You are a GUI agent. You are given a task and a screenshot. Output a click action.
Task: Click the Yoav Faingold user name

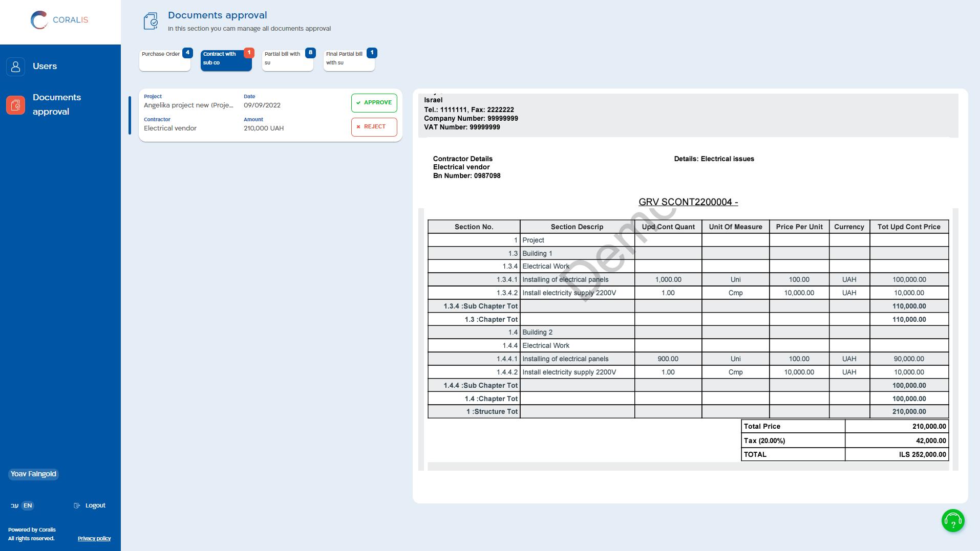[x=33, y=474]
